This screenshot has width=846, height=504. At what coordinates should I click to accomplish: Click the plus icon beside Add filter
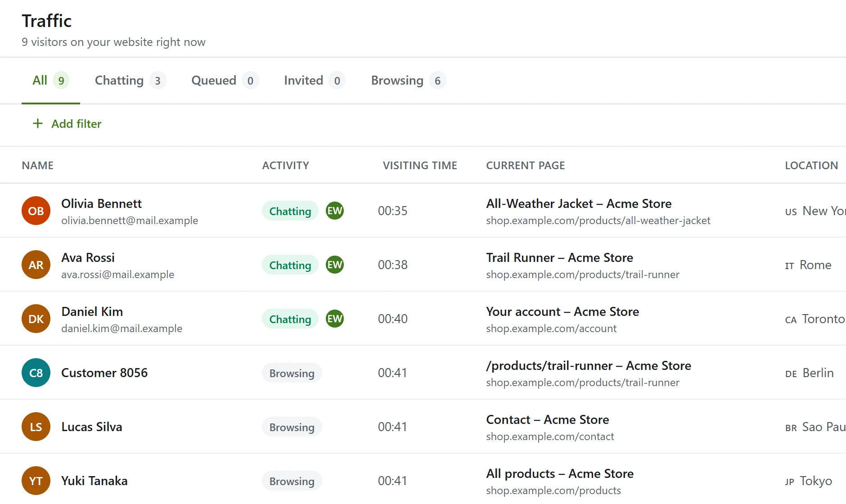(x=38, y=123)
